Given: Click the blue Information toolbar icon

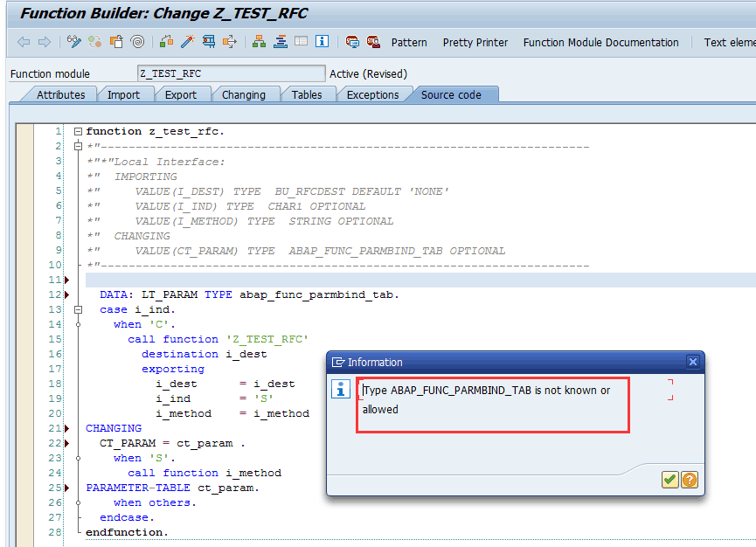Looking at the screenshot, I should (x=322, y=42).
